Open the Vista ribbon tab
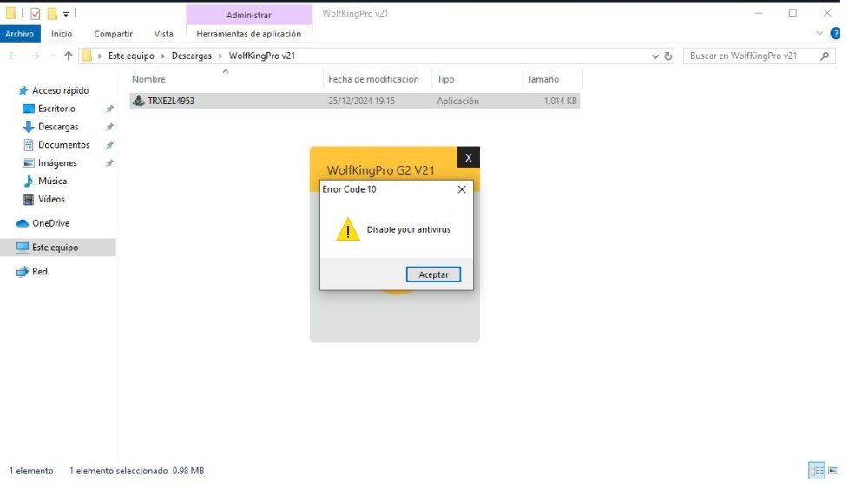The image size is (868, 489). point(163,34)
